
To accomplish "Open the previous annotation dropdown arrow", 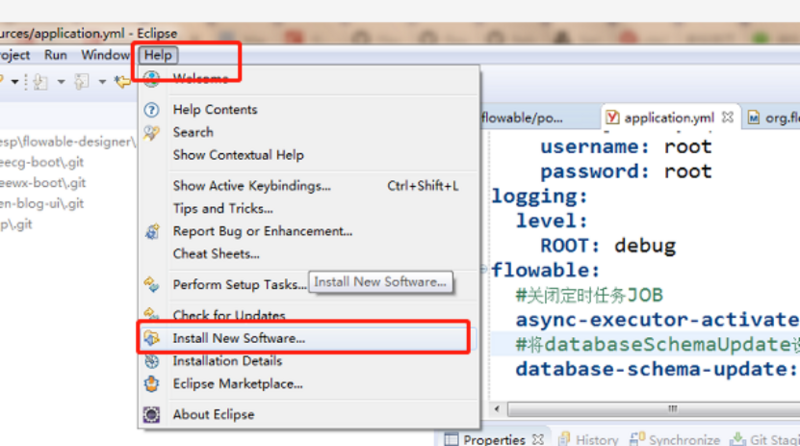I will [102, 82].
